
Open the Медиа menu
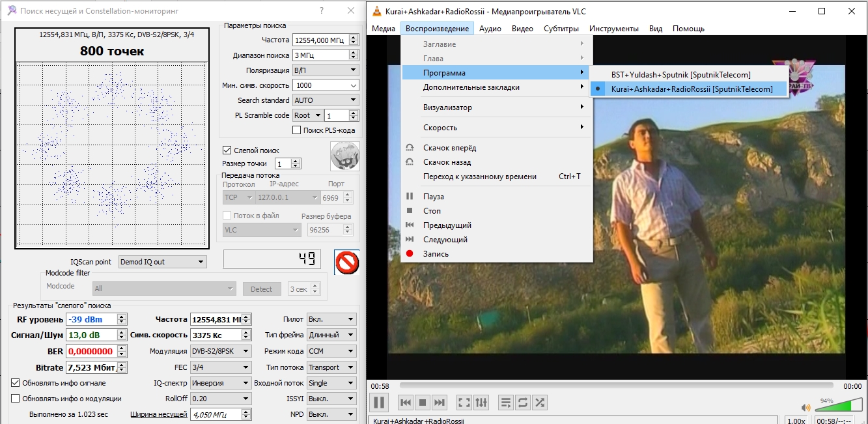[x=384, y=29]
